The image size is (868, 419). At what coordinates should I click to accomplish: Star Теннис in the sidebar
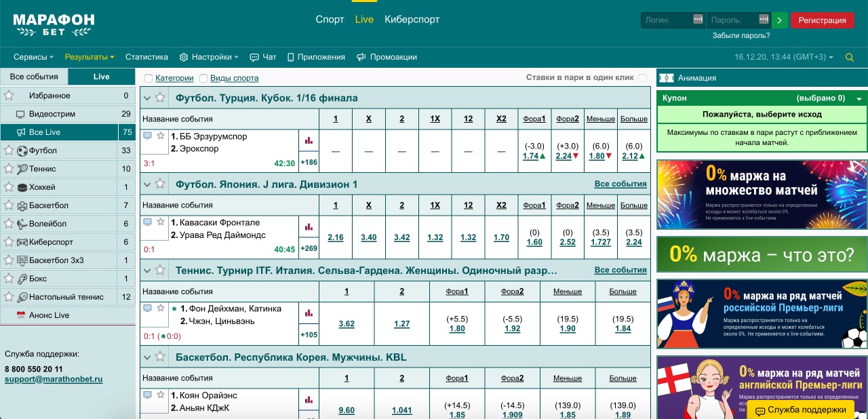pos(9,169)
